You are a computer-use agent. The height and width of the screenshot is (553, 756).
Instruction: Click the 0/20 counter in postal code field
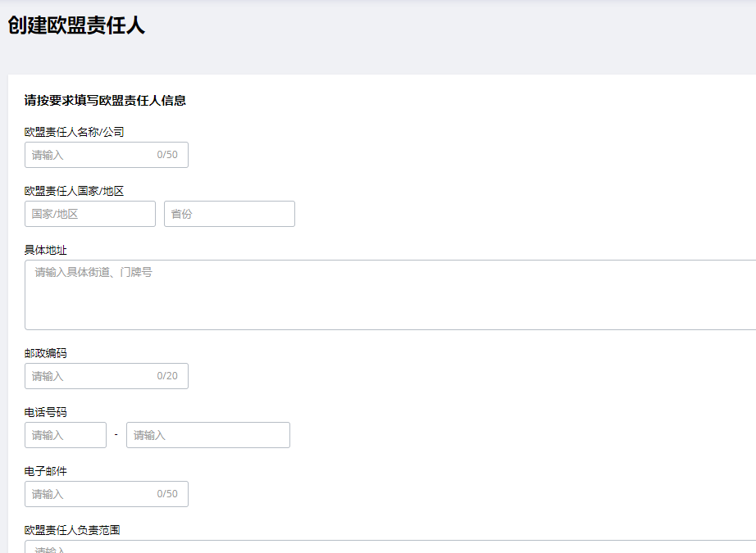click(x=167, y=376)
